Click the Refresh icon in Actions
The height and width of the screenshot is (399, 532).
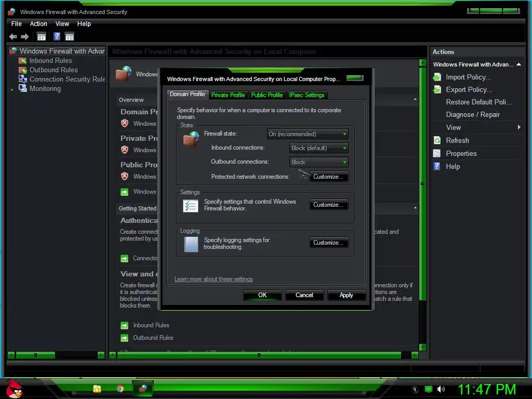click(x=437, y=140)
